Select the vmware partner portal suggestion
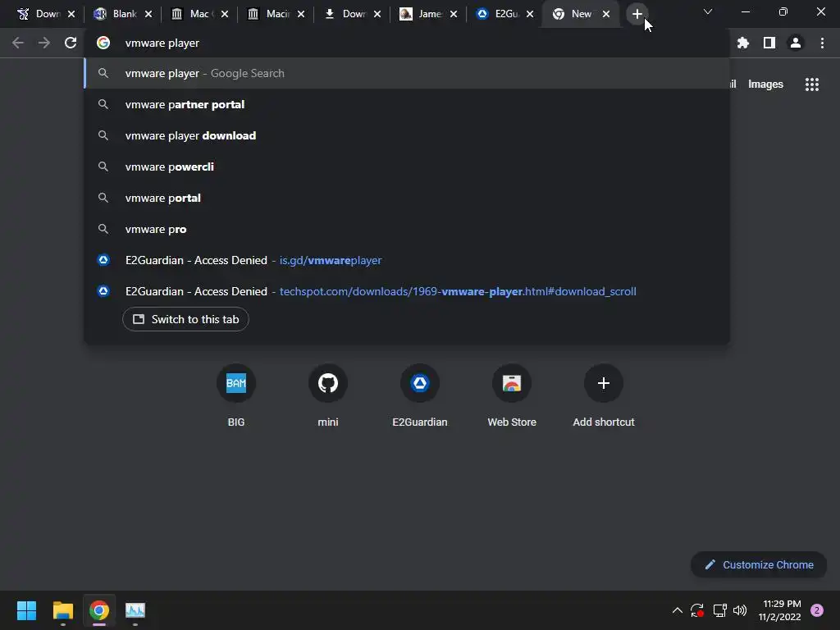The image size is (840, 630). pos(407,104)
